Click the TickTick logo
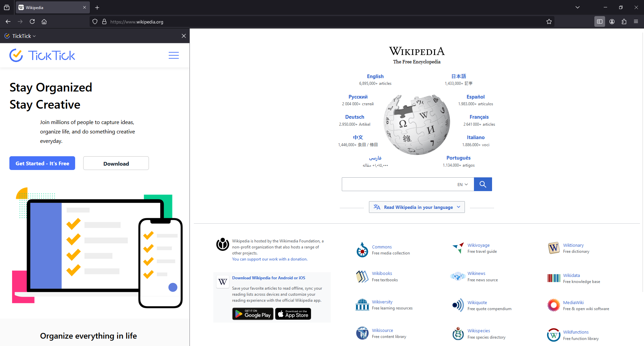 pyautogui.click(x=42, y=55)
